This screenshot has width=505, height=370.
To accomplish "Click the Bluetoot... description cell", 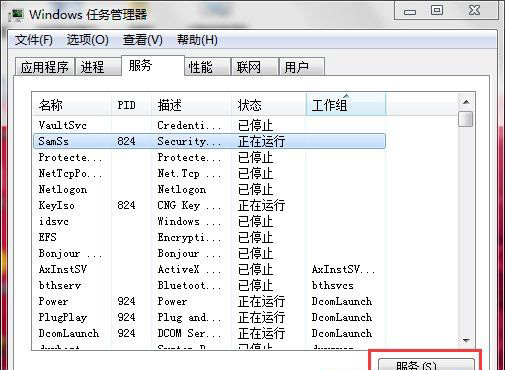I will pyautogui.click(x=189, y=285).
